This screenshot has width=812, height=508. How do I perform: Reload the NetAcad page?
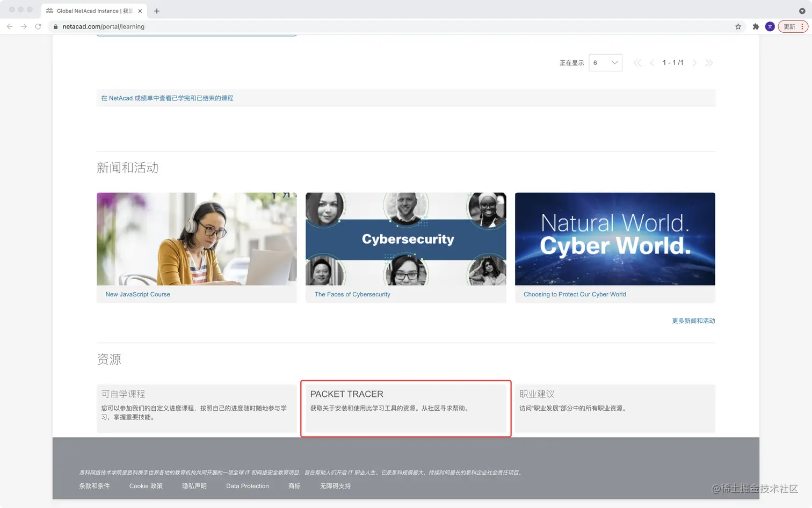(38, 26)
